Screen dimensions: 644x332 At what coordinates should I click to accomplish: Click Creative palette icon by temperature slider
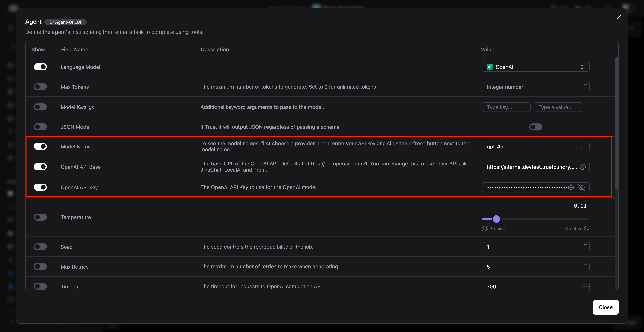[x=587, y=229]
